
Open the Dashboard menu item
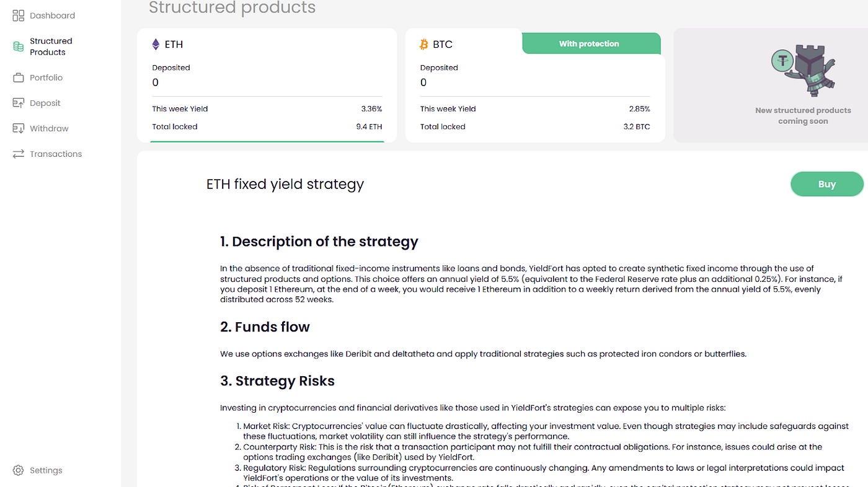[52, 15]
